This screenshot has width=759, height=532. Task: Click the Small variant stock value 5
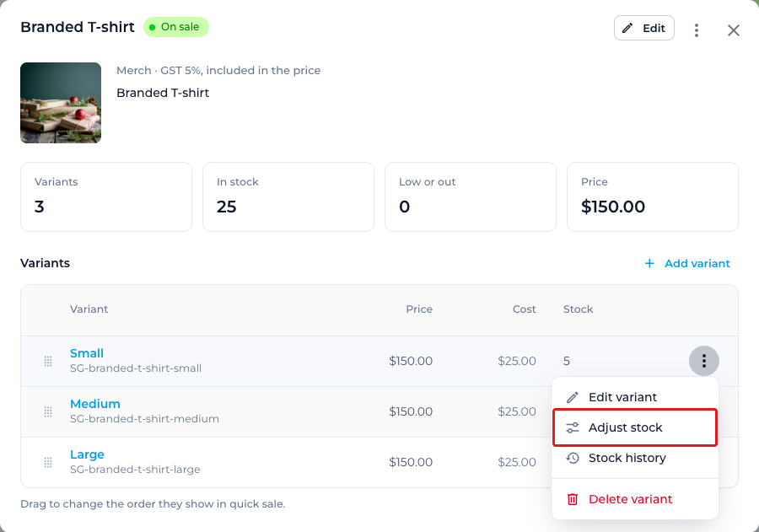(567, 361)
